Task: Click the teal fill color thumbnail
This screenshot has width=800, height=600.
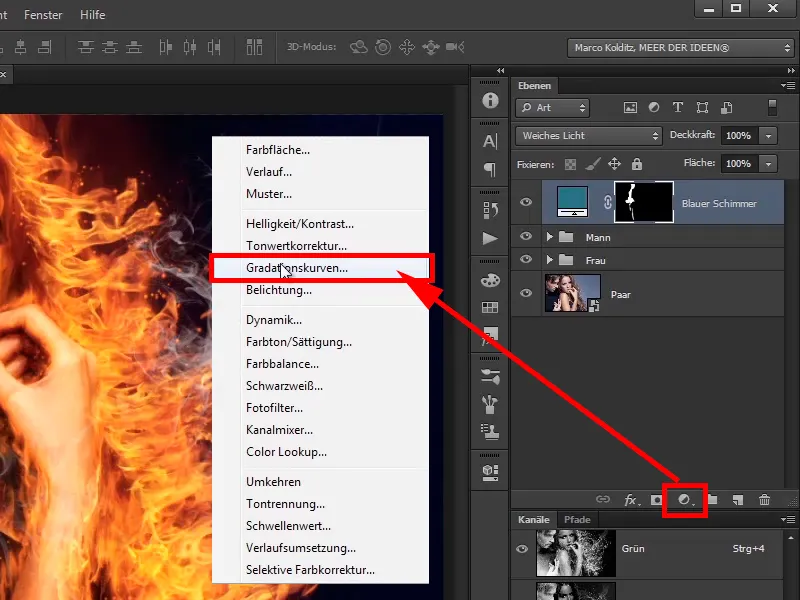Action: [572, 202]
